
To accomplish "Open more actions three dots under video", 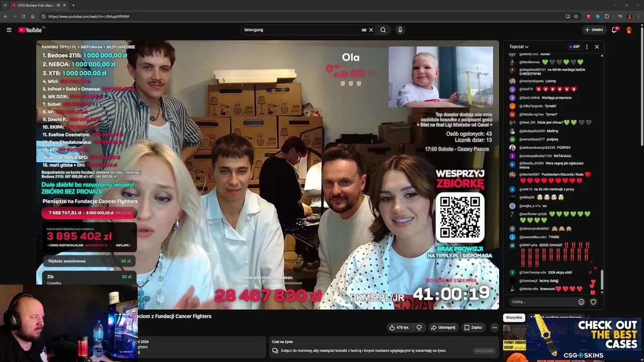I will (x=494, y=327).
